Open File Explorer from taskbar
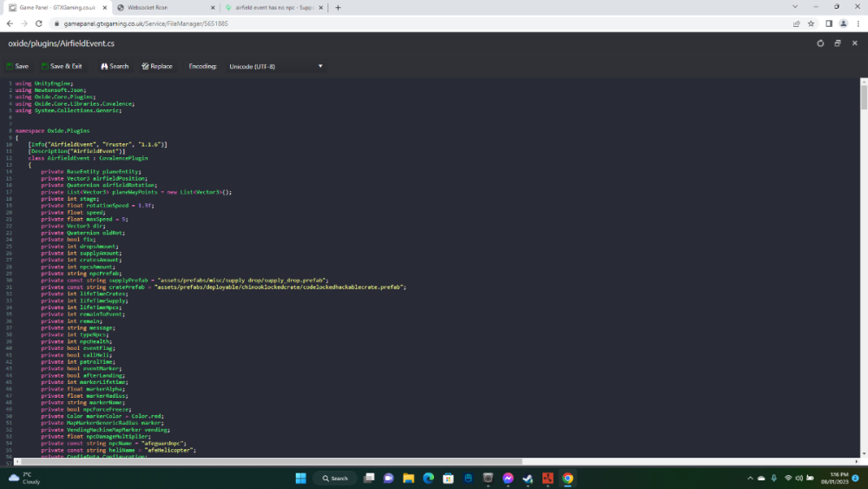868x489 pixels. 409,478
